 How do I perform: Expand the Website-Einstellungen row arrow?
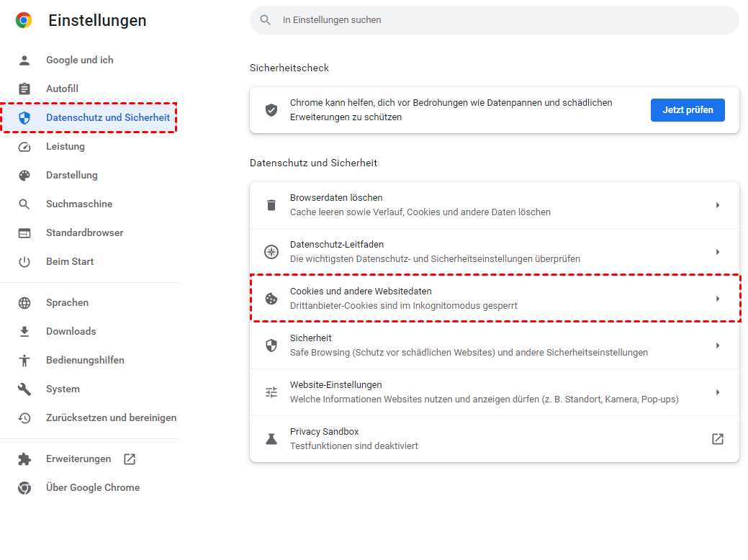717,392
